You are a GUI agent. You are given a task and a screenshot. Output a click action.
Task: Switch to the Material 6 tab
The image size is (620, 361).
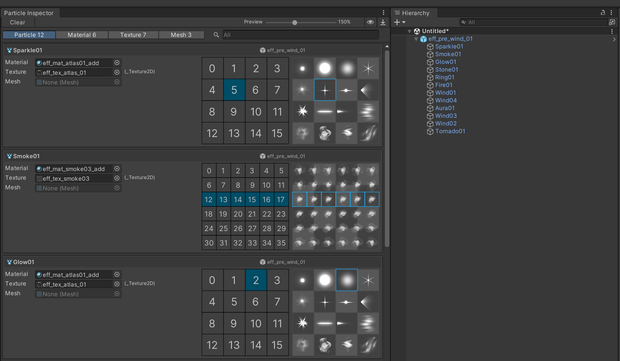coord(81,35)
